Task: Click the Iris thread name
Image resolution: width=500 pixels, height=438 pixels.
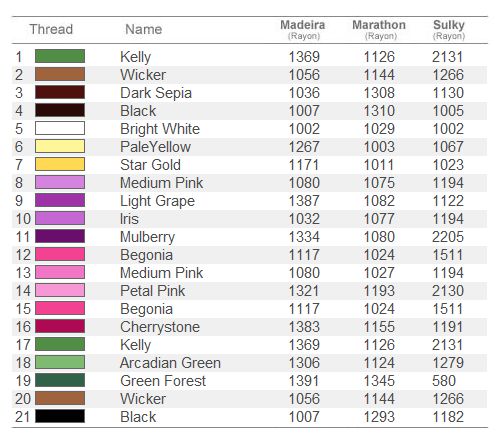Action: [x=129, y=219]
